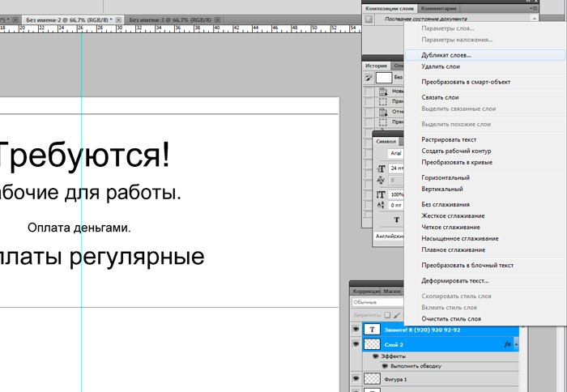The image size is (567, 392).
Task: Open the Arial font family dropdown
Action: coord(395,153)
